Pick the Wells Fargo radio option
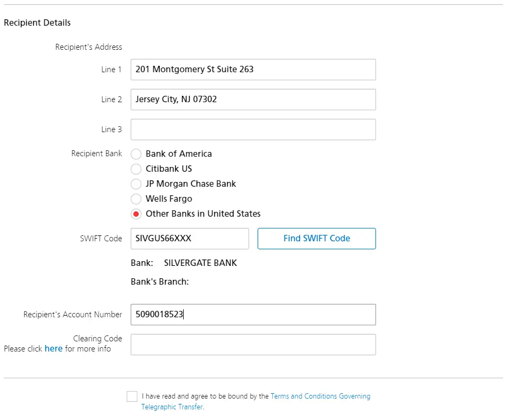The width and height of the screenshot is (511, 420). [x=136, y=199]
